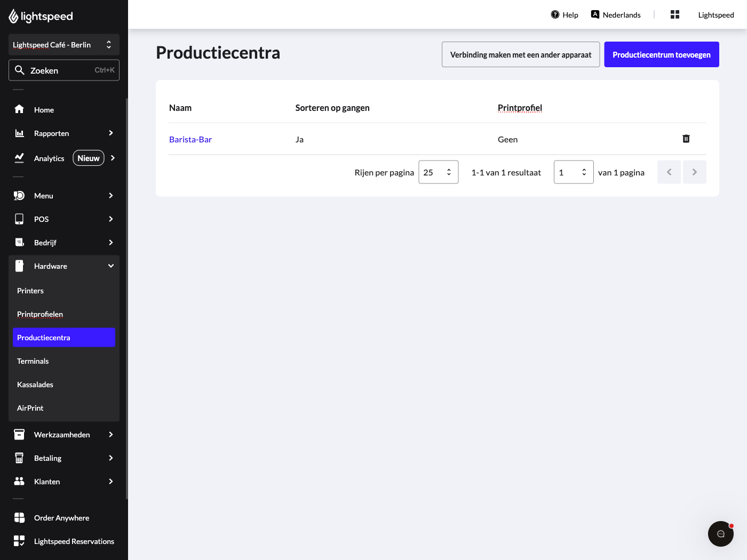Expand the Rapporten submenu chevron
Screen dimensions: 747x560
111,133
